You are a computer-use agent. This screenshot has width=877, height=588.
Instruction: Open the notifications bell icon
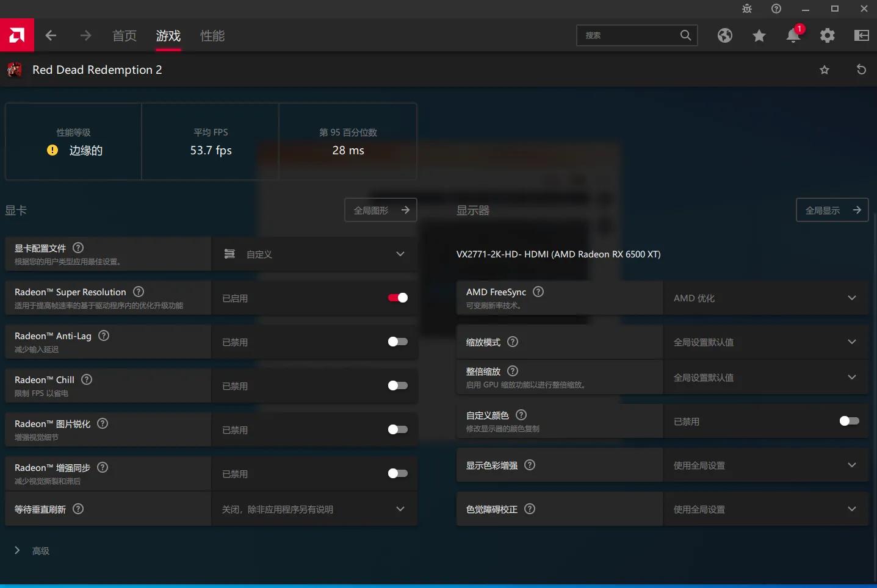(x=793, y=36)
